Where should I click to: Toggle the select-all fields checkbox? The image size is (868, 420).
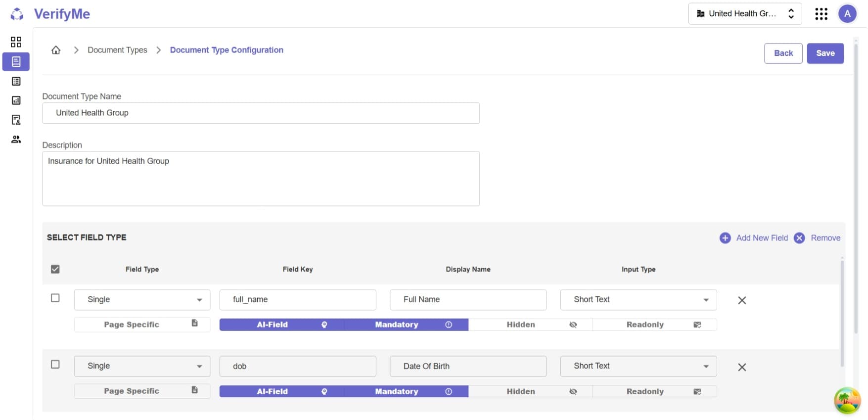[55, 269]
